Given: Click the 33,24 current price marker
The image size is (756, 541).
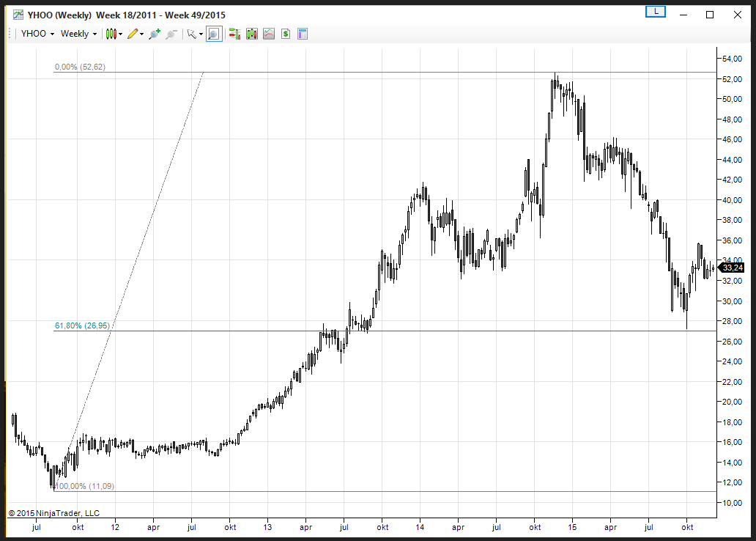Looking at the screenshot, I should [730, 268].
